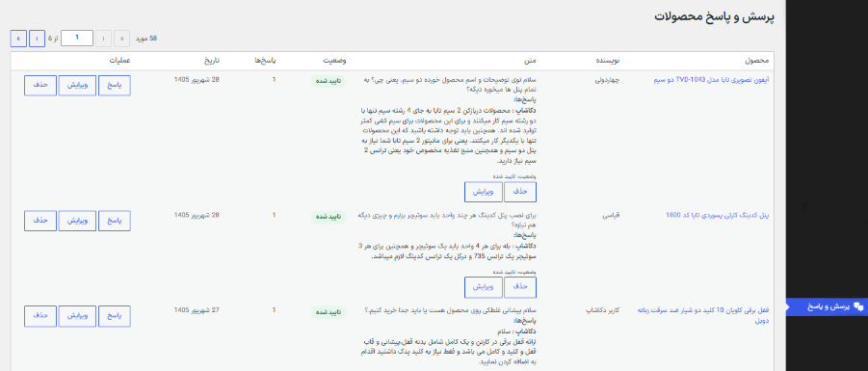Click the greyed-out first page arrow
This screenshot has height=371, width=868.
tap(121, 39)
